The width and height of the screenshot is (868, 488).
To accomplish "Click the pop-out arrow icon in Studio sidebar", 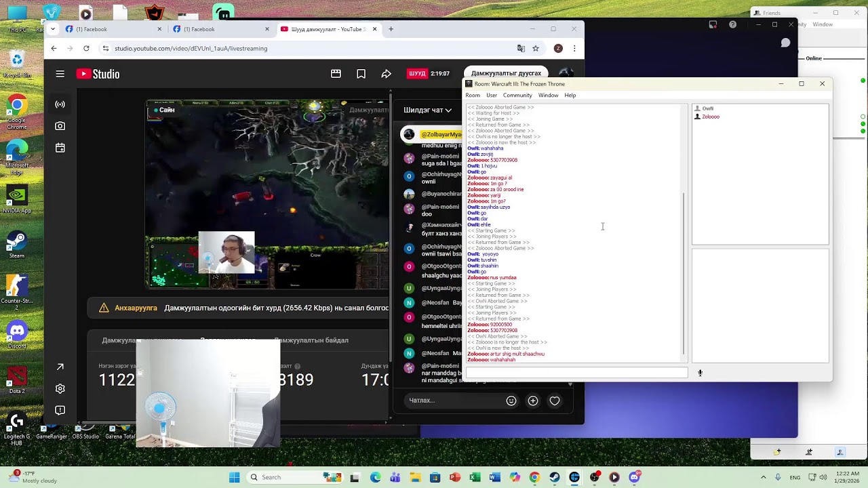I will (x=60, y=367).
